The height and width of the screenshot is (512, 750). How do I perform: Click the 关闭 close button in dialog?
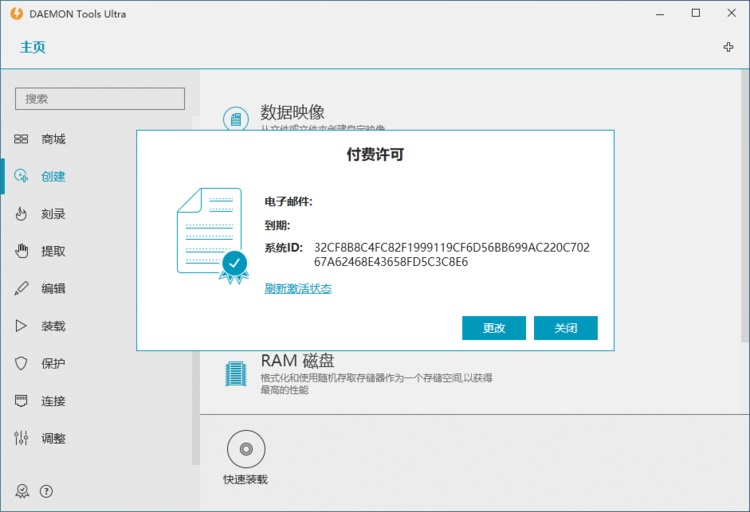tap(565, 328)
